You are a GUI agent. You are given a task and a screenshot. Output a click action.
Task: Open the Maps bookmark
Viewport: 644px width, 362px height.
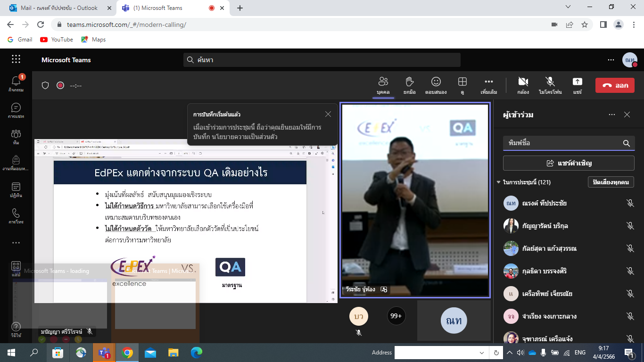93,40
